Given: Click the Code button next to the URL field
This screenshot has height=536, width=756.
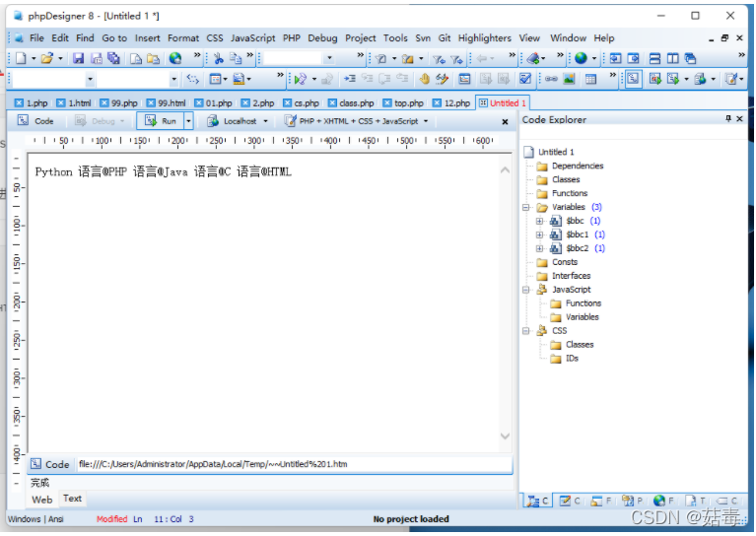Looking at the screenshot, I should click(x=50, y=464).
